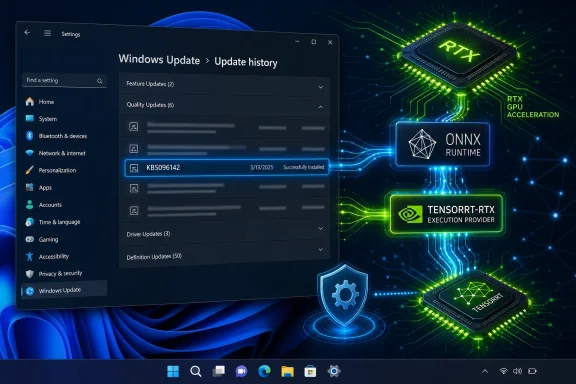This screenshot has height=384, width=576.
Task: Click the volume speaker tray icon
Action: (x=518, y=372)
